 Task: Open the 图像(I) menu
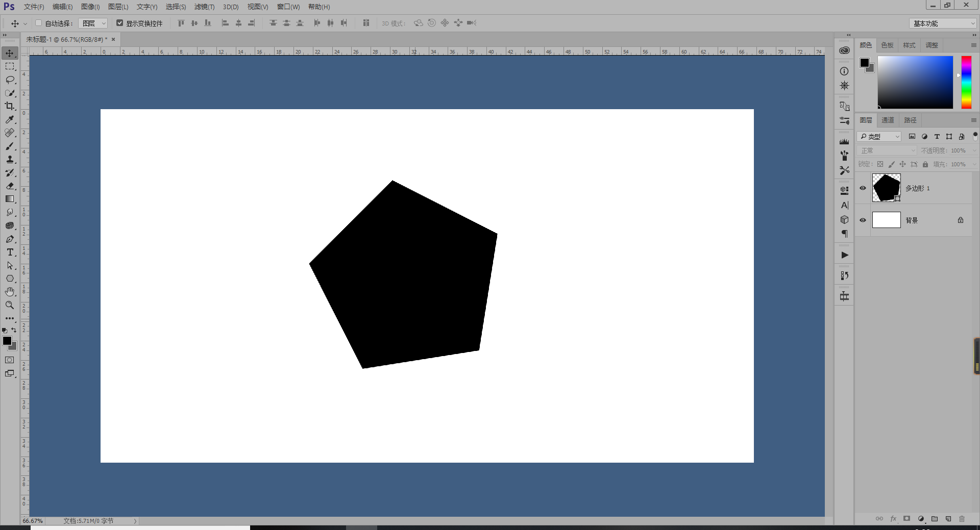coord(90,7)
